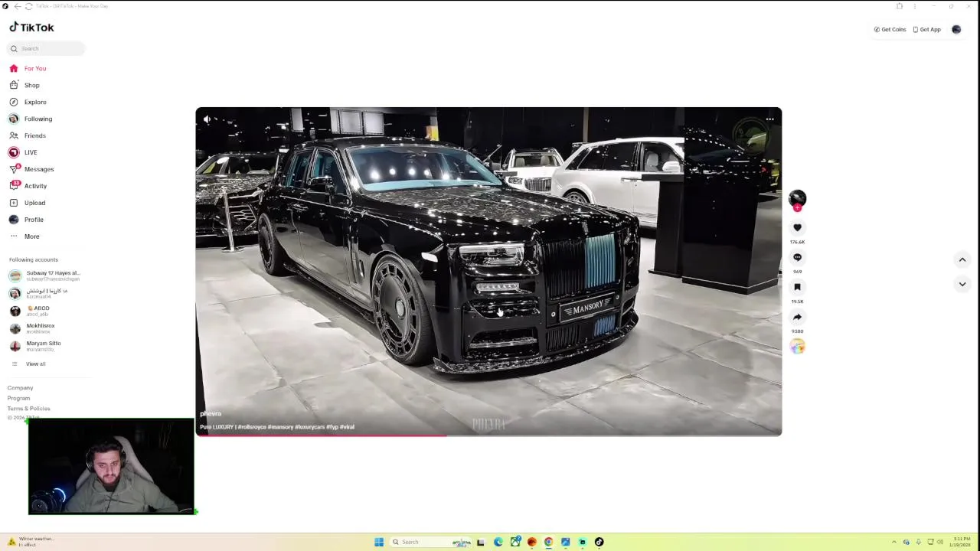Open the phevra creator name
The height and width of the screenshot is (551, 980).
coord(211,414)
